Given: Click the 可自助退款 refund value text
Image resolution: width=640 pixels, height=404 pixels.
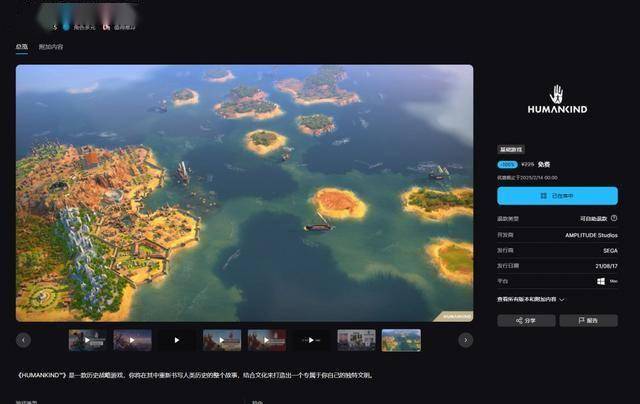Looking at the screenshot, I should (593, 219).
